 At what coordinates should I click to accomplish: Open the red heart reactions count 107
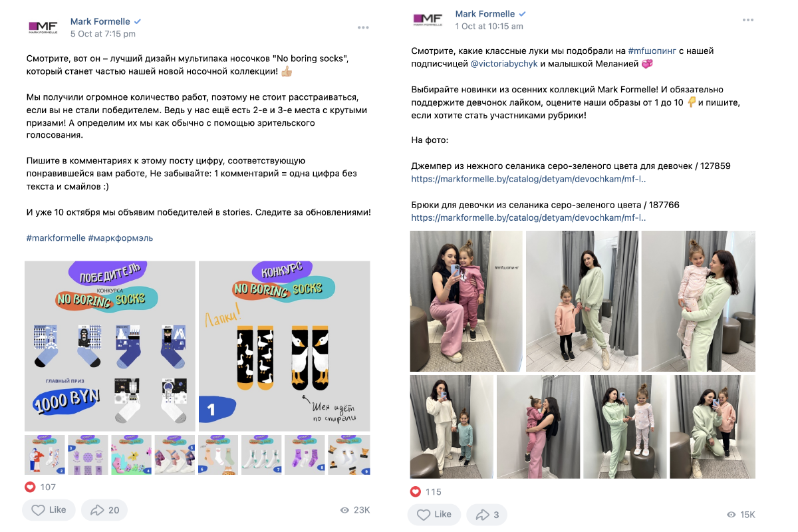pos(41,487)
